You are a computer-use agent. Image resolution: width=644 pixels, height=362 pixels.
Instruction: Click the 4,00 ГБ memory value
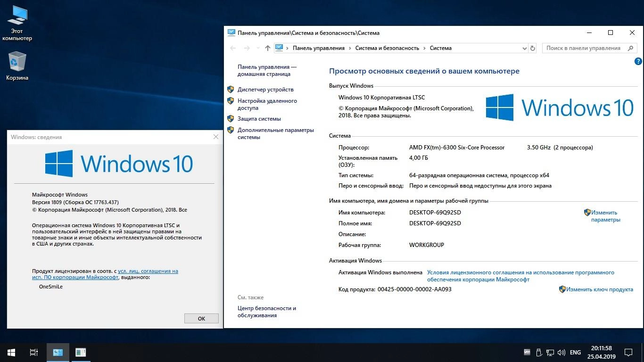(419, 158)
